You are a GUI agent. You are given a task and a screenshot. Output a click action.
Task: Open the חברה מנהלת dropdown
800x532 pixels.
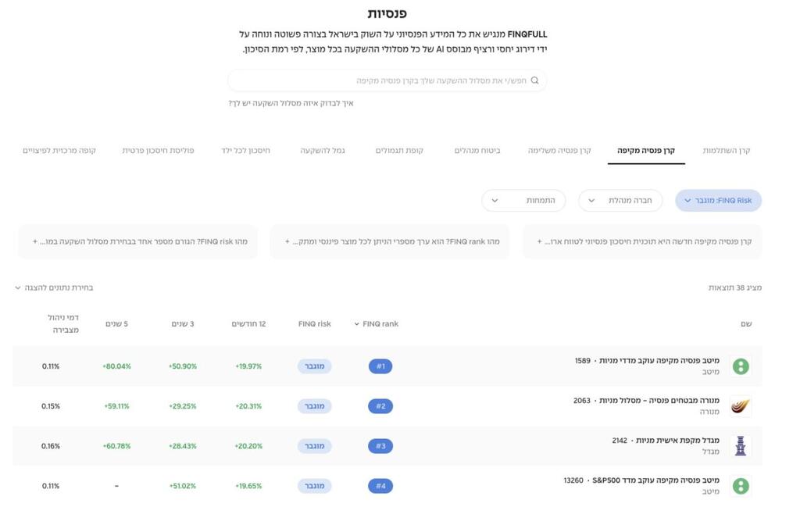click(620, 201)
